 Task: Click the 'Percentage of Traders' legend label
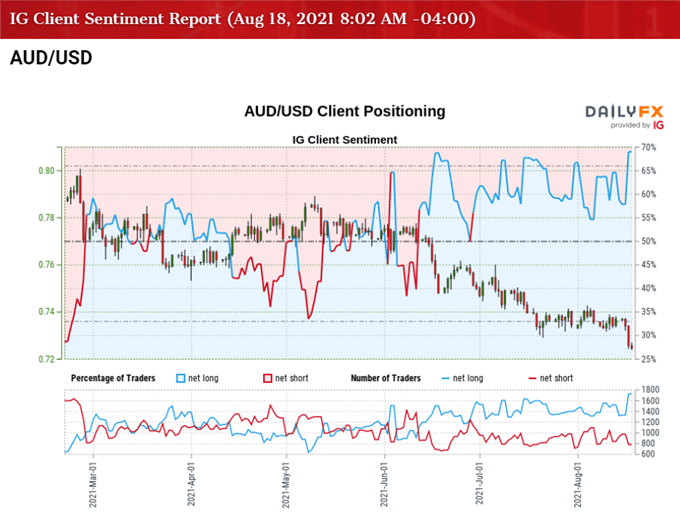tap(113, 378)
